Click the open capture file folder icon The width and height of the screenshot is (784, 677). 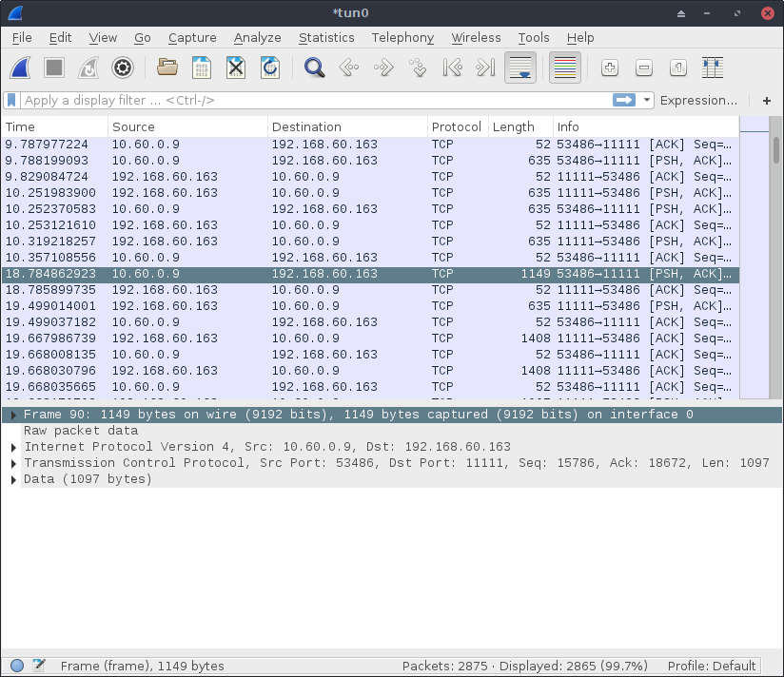(167, 68)
